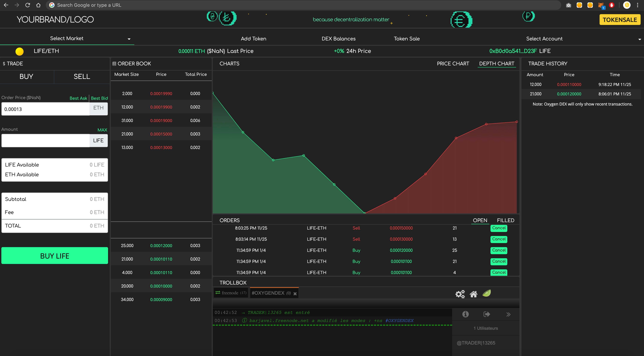Viewport: 644px width, 356px height.
Task: Open the Select Account dropdown
Action: pos(544,38)
